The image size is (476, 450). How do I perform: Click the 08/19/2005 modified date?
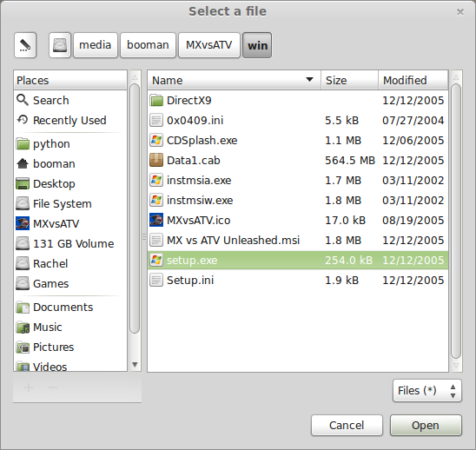413,220
